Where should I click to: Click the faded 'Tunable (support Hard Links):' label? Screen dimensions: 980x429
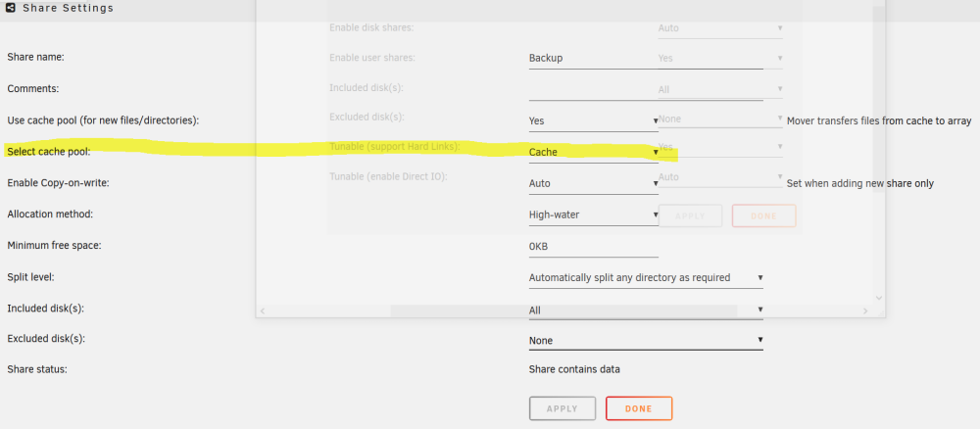394,147
